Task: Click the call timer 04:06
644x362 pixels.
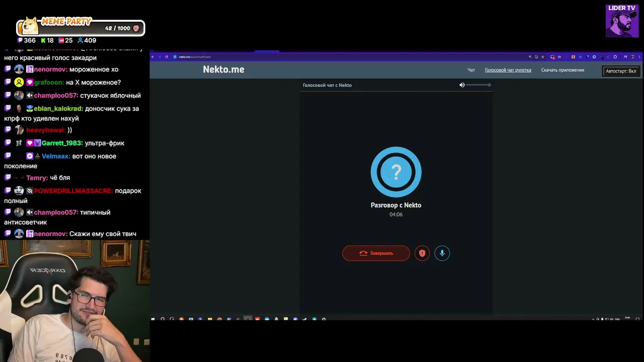Action: (396, 215)
